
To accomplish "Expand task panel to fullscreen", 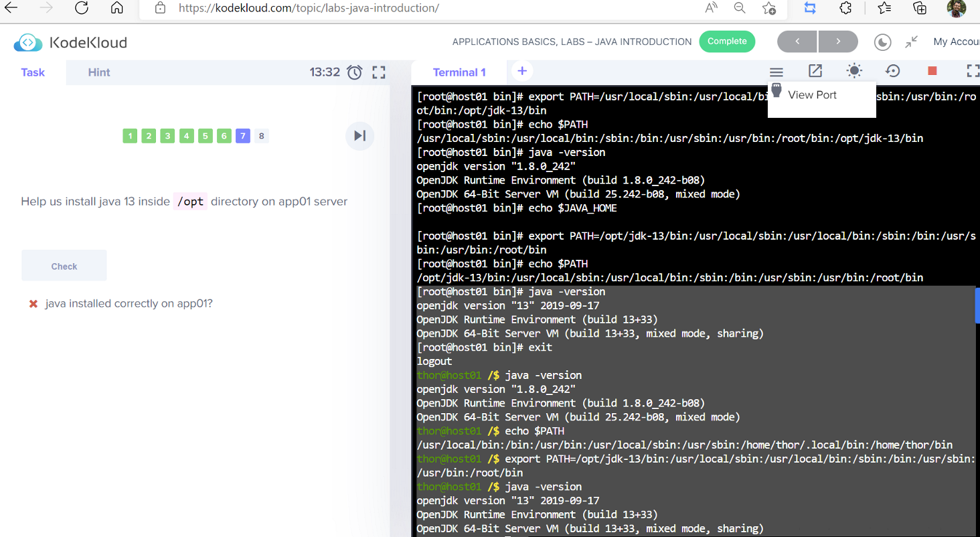I will pos(379,72).
